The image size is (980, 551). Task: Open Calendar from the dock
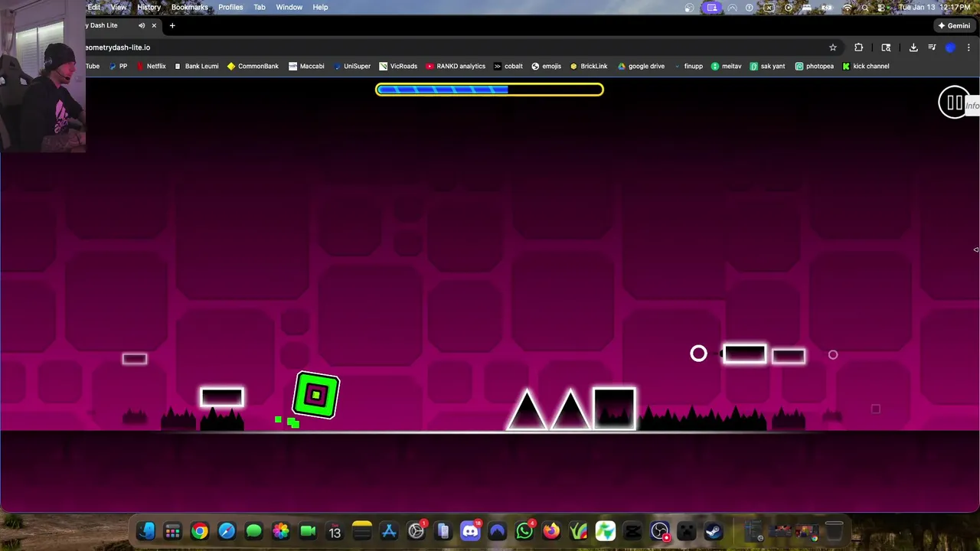coord(335,531)
